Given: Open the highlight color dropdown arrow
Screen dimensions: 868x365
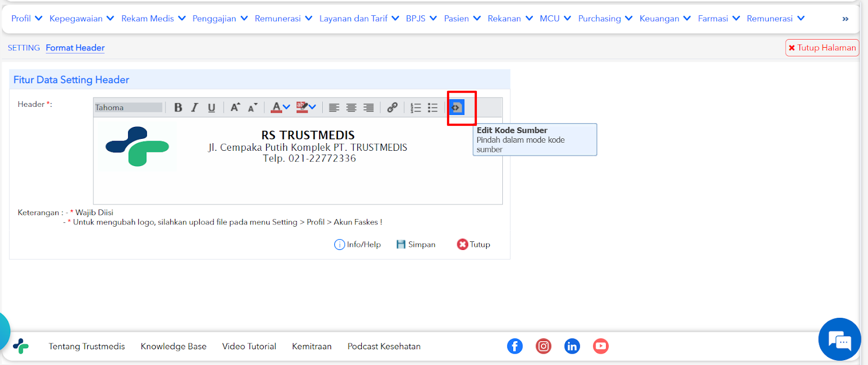Looking at the screenshot, I should pyautogui.click(x=312, y=107).
